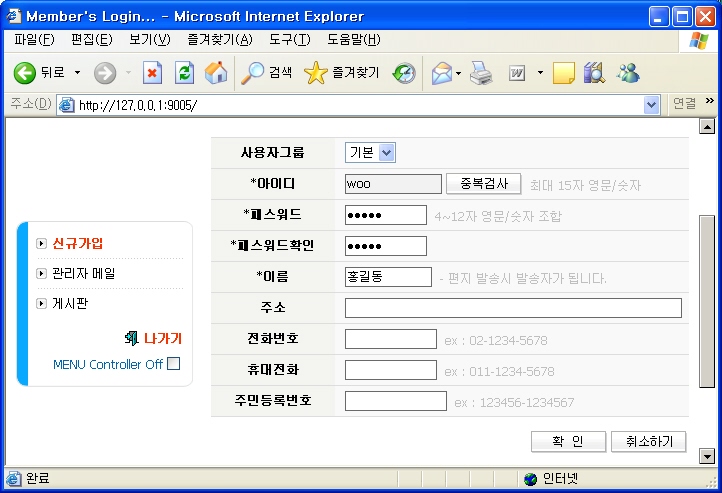Image resolution: width=722 pixels, height=493 pixels.
Task: Open the History toolbar icon
Action: (404, 73)
